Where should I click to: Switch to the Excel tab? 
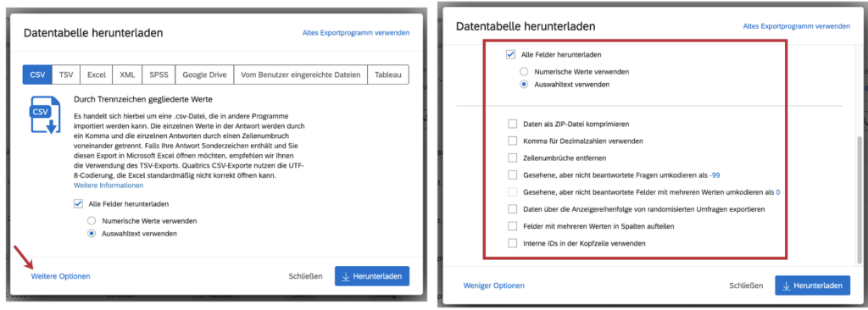point(97,75)
